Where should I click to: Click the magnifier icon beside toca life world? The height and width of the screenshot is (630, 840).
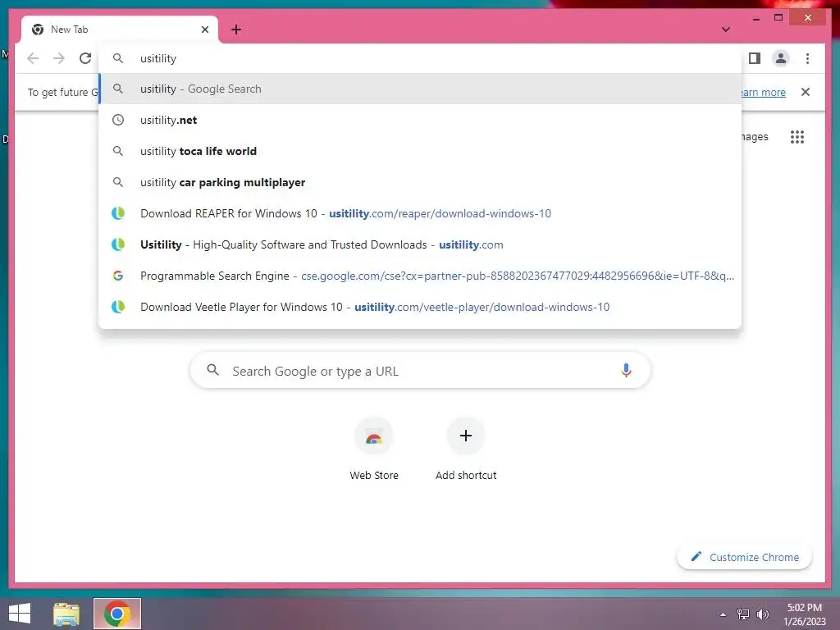118,151
